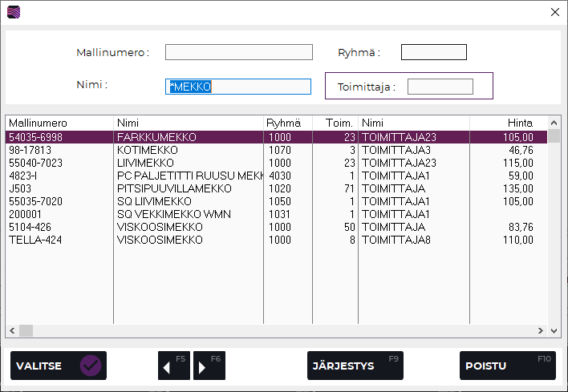Open JÄRJESTYS sorting with F9 button

pyautogui.click(x=355, y=366)
